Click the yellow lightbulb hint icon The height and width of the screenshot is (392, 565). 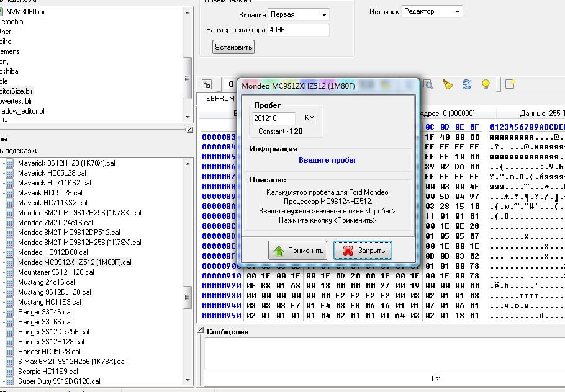486,84
